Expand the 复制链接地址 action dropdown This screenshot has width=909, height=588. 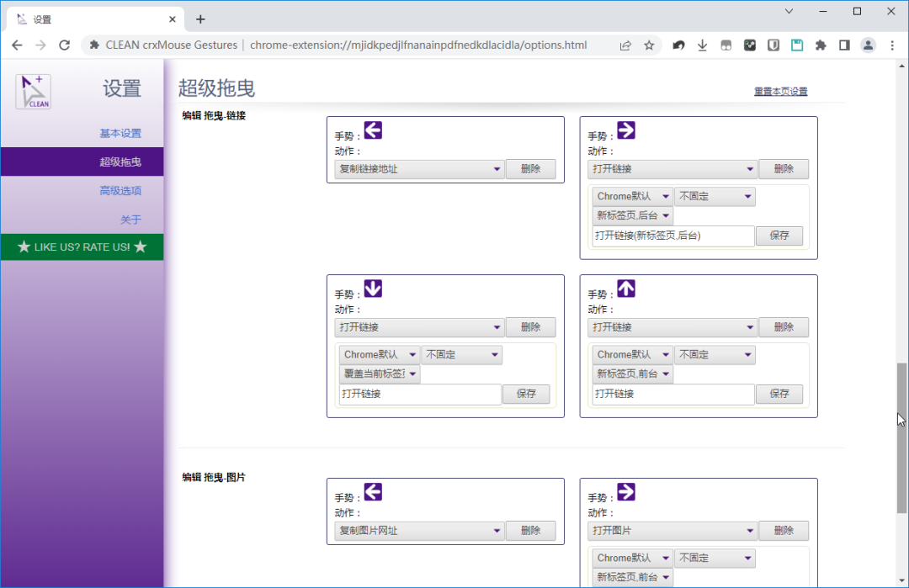point(419,169)
